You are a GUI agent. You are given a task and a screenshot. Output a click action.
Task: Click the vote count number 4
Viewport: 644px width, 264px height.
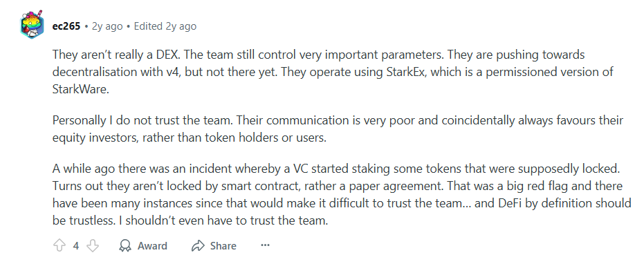76,246
